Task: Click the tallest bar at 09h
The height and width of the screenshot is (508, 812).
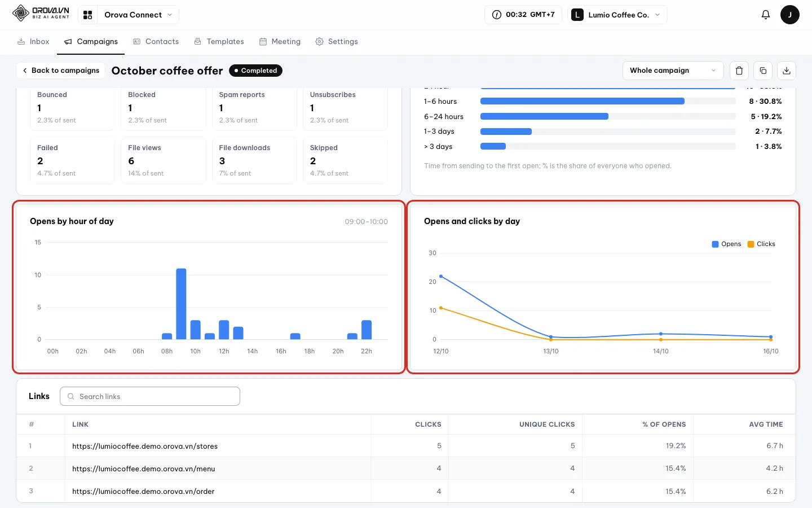Action: 181,304
